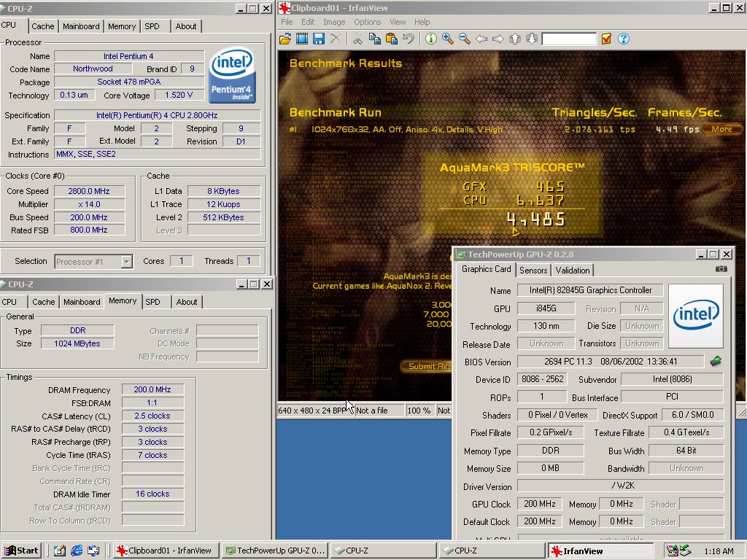Click the Save floppy disk icon
Screen dimensions: 747x560
pos(318,39)
